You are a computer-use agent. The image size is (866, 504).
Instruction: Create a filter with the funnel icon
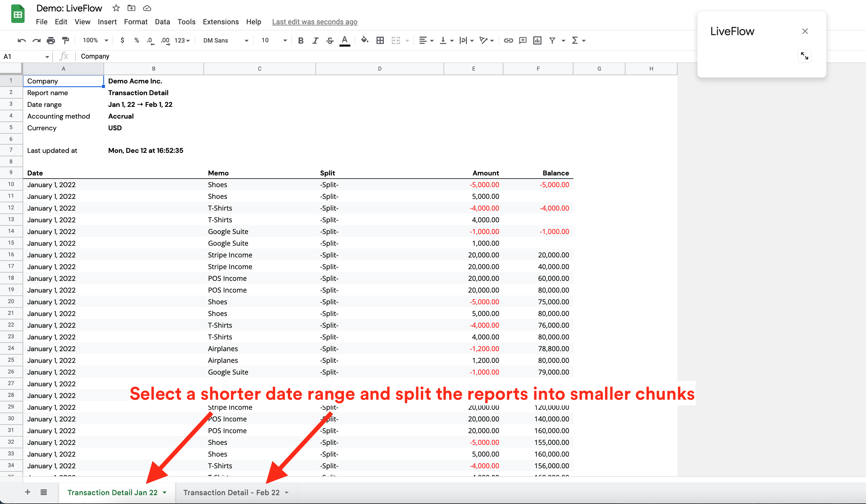552,41
